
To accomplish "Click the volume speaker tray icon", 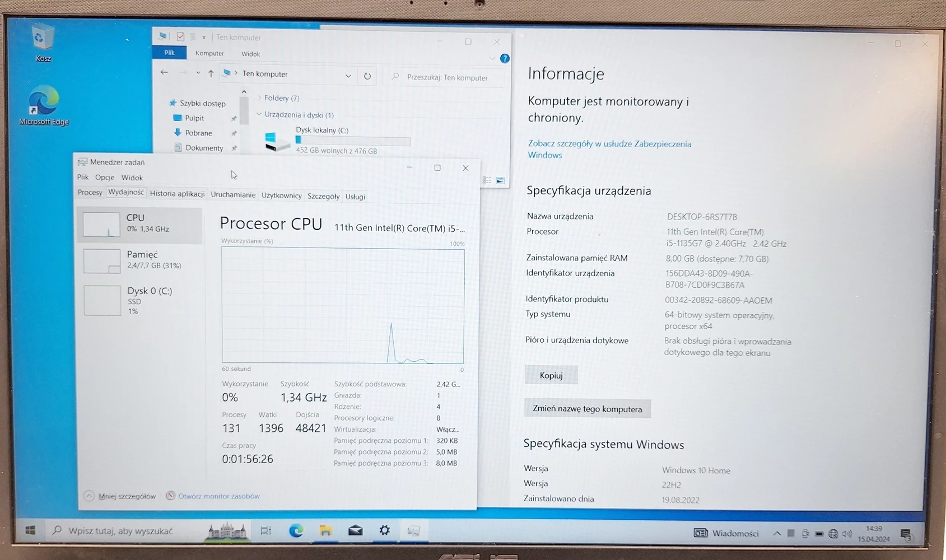I will pyautogui.click(x=847, y=534).
